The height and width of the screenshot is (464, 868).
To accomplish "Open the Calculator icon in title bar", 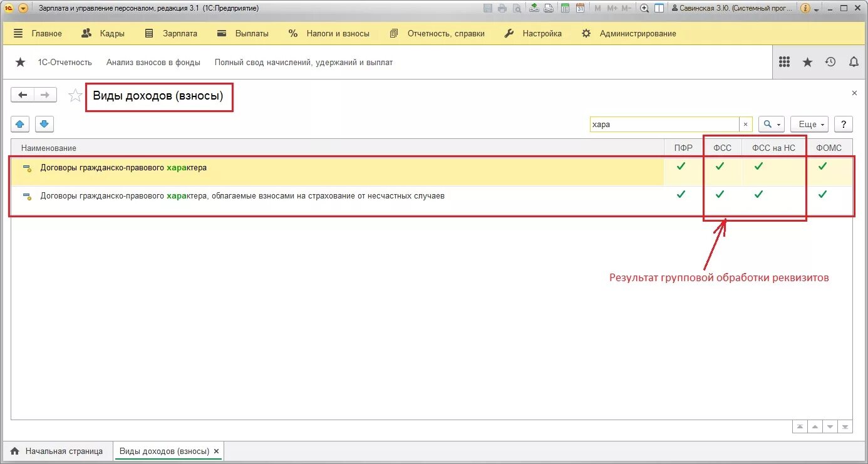I will (566, 8).
